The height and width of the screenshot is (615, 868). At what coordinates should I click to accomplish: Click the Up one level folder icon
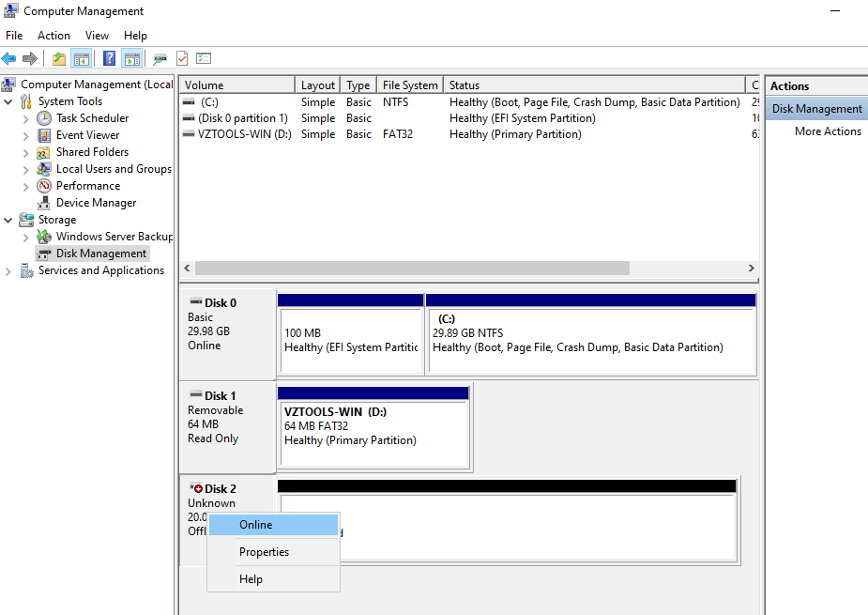[x=59, y=58]
